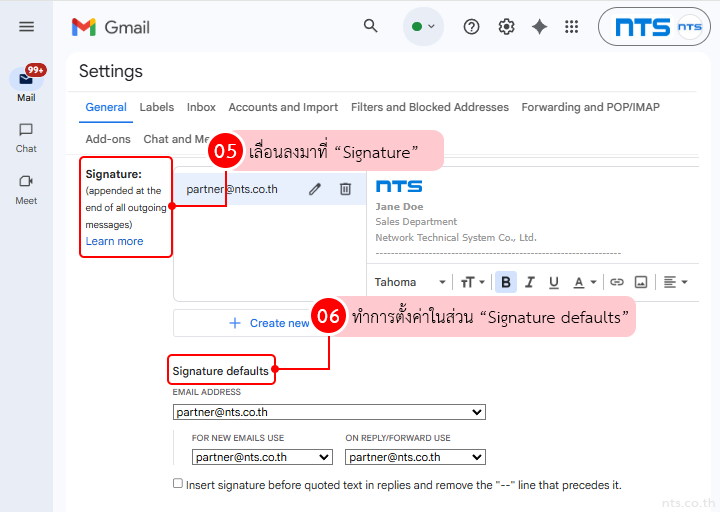Image resolution: width=720 pixels, height=512 pixels.
Task: Click the NTS logo in signature
Action: [399, 186]
